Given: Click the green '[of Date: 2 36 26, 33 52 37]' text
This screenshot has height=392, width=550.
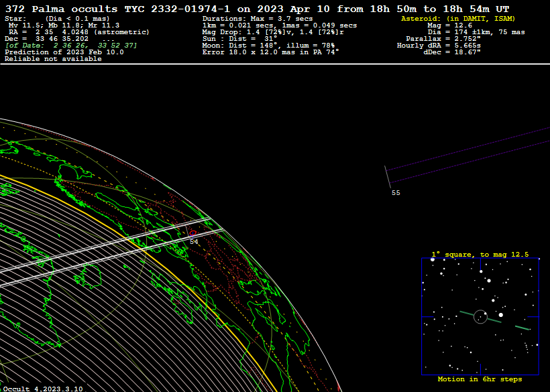Looking at the screenshot, I should 71,46.
